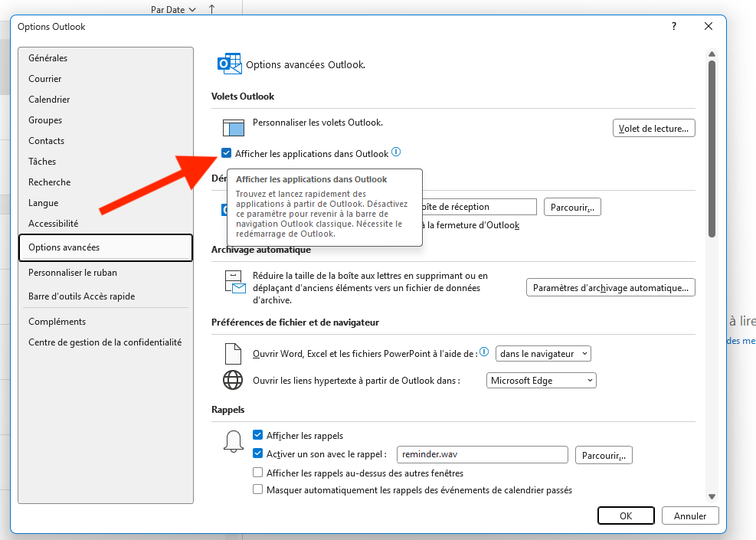Open Personnaliser le ruban
The width and height of the screenshot is (756, 540).
(x=106, y=273)
